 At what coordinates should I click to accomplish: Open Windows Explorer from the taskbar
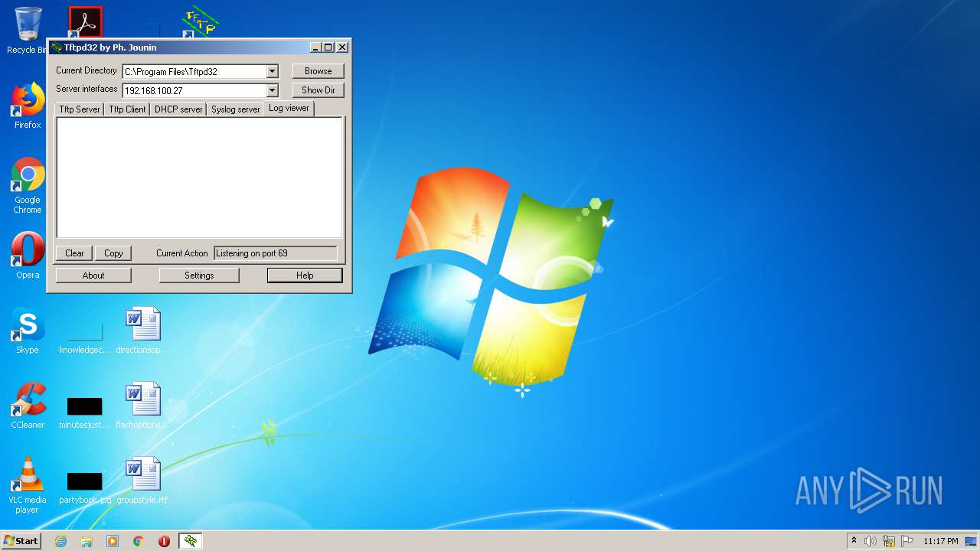click(87, 541)
